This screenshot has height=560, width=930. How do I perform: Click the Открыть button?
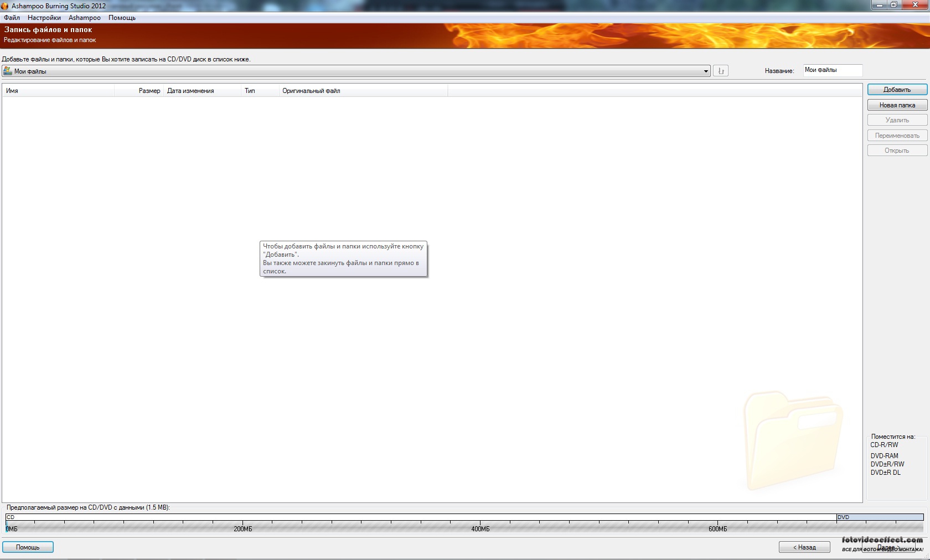(x=897, y=151)
